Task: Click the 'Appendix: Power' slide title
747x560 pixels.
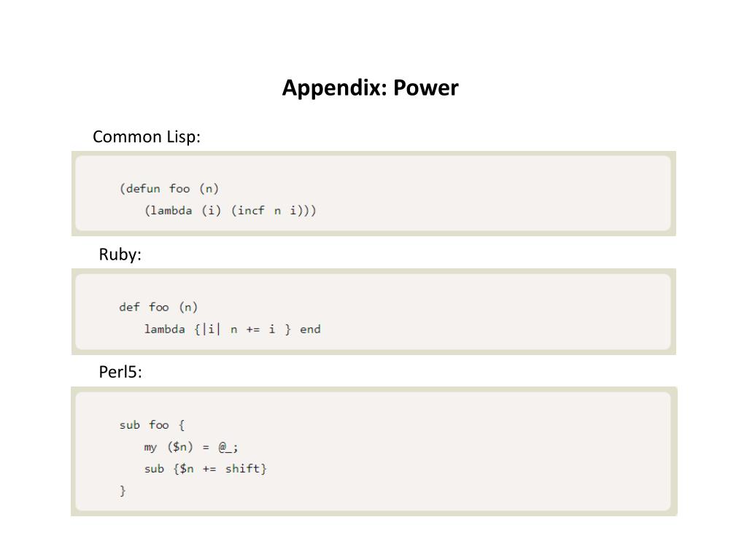Action: (x=370, y=88)
